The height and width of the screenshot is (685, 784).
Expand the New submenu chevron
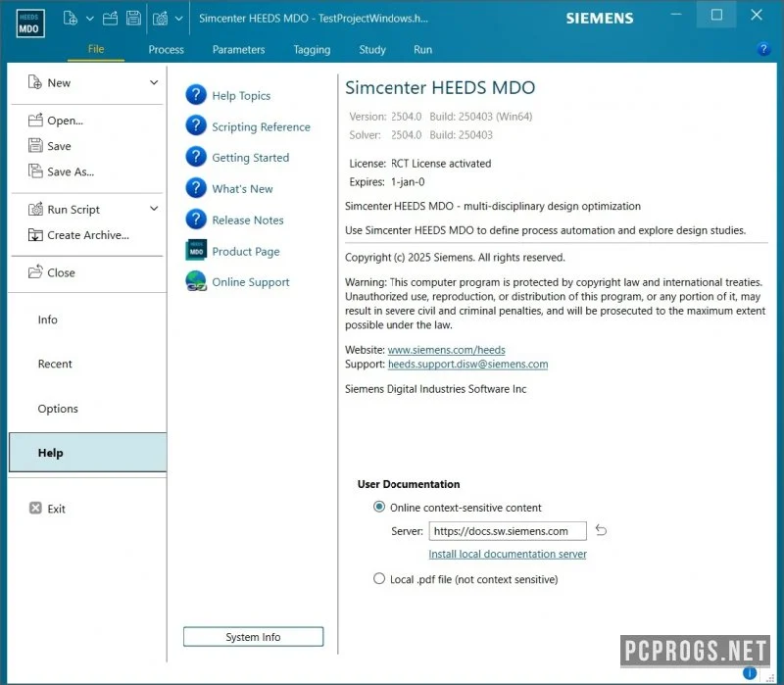(x=154, y=82)
